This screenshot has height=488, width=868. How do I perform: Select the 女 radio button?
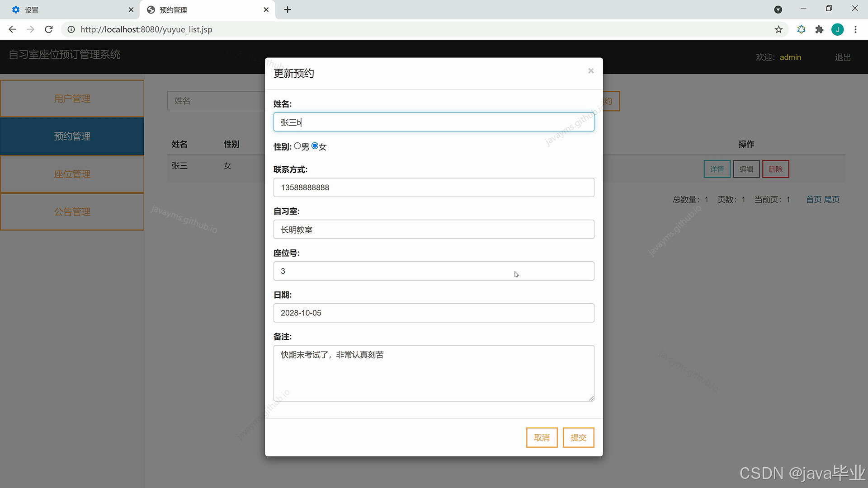tap(315, 146)
